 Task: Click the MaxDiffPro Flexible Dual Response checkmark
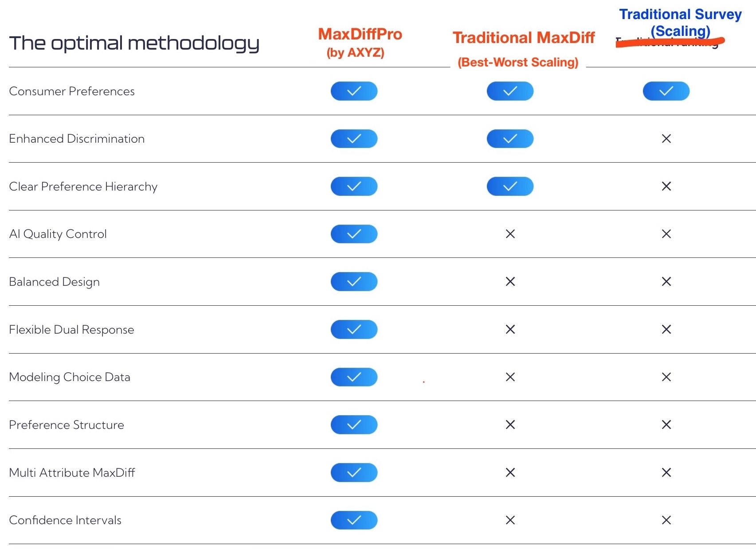point(354,329)
